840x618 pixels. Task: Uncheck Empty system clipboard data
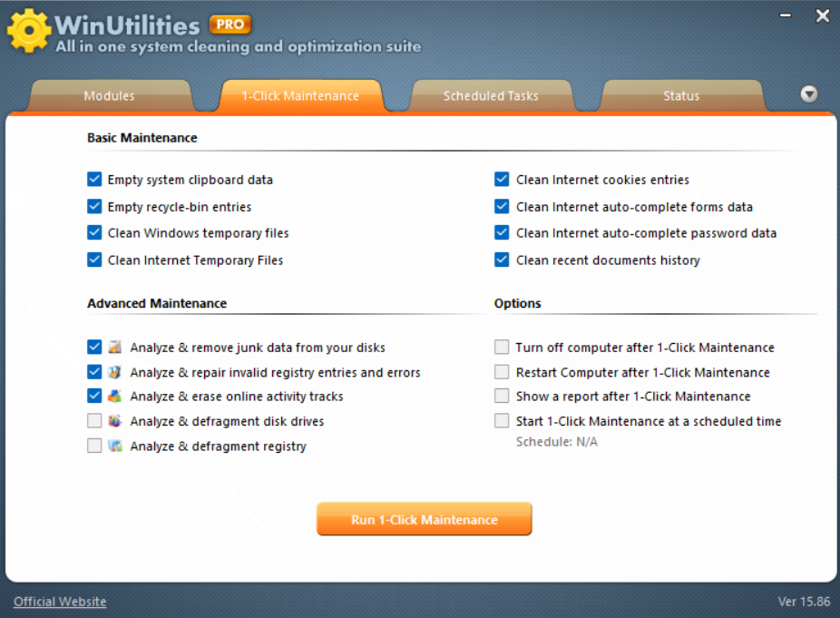coord(94,179)
